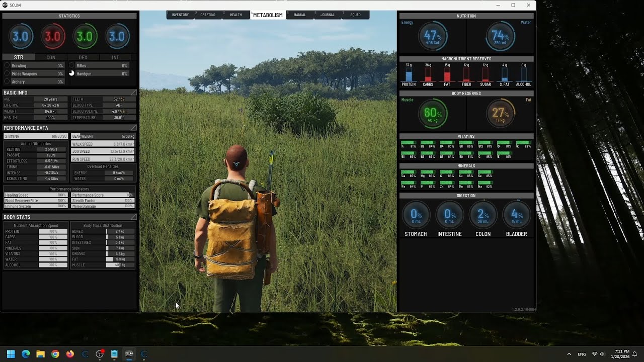
Task: Click the SCUM game taskbar icon
Action: click(129, 354)
